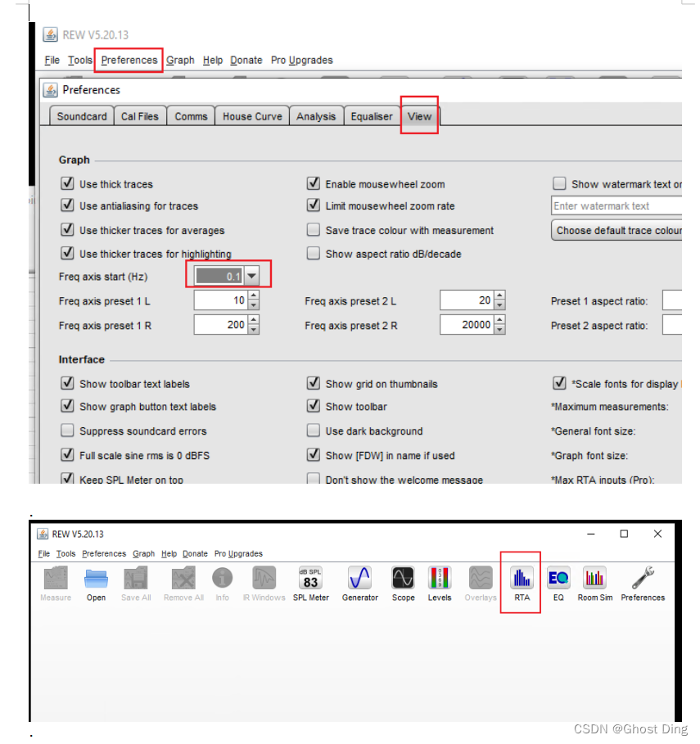Enable Suppress soundcard errors
This screenshot has width=700, height=744.
click(67, 431)
